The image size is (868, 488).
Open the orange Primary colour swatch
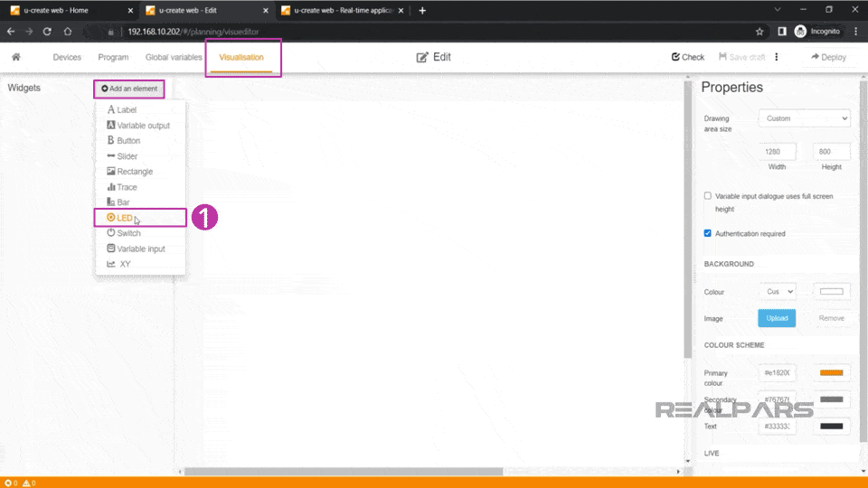coord(832,373)
